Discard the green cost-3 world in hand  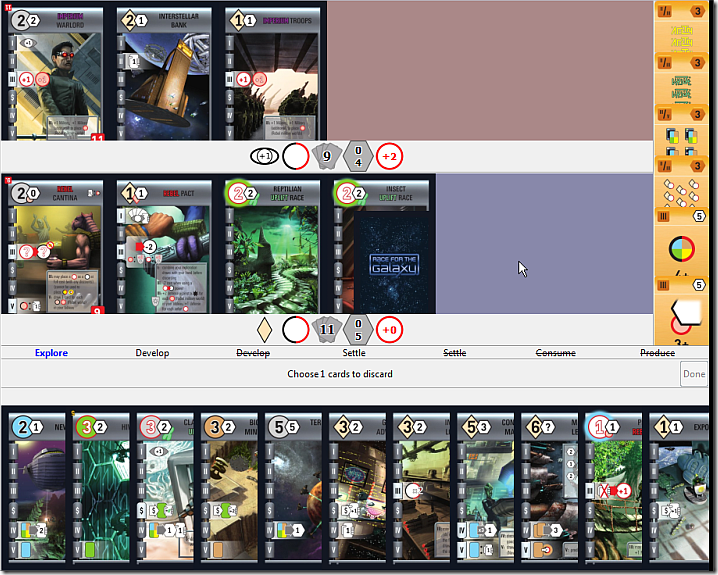[101, 487]
